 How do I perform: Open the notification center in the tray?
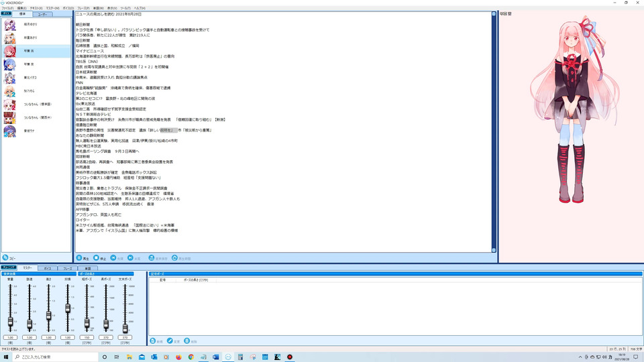point(636,357)
